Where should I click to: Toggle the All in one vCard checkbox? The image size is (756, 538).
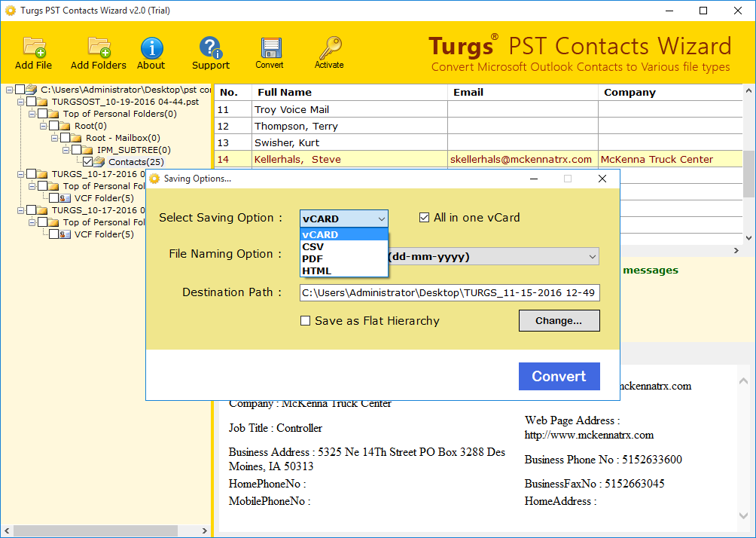(x=424, y=218)
